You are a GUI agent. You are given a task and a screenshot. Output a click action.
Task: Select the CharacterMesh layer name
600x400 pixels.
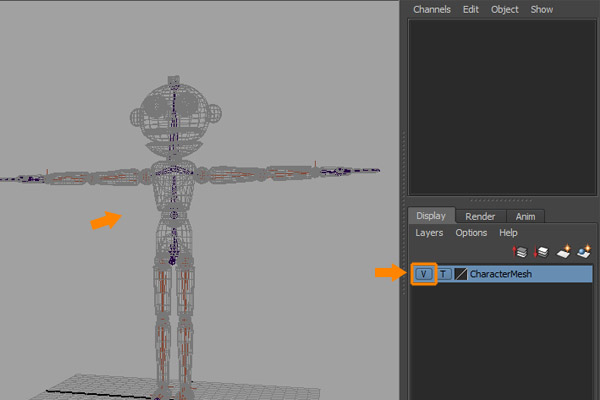click(x=501, y=273)
